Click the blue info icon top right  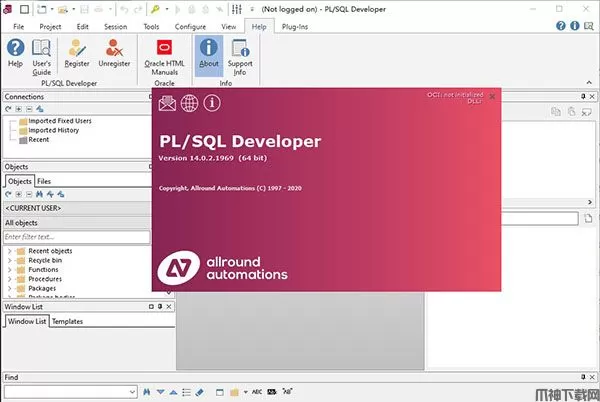[x=575, y=26]
